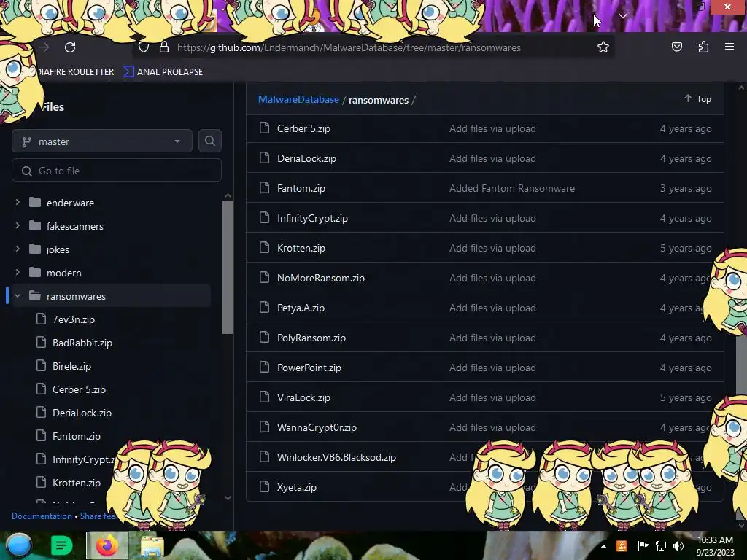Screen dimensions: 747x560
Task: Select 7ev3n.zip in the file tree
Action: [x=74, y=319]
